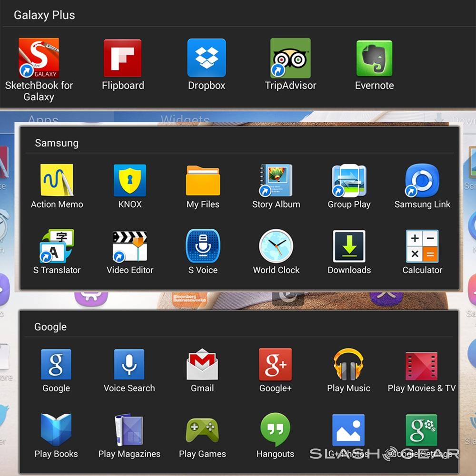476x476 pixels.
Task: Open Samsung Link app
Action: 422,180
